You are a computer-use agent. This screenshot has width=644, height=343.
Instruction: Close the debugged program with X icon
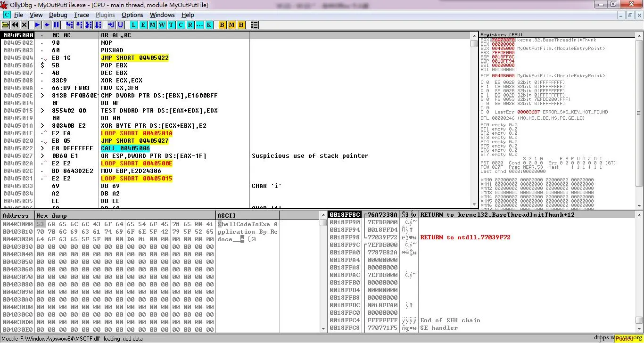coord(25,25)
